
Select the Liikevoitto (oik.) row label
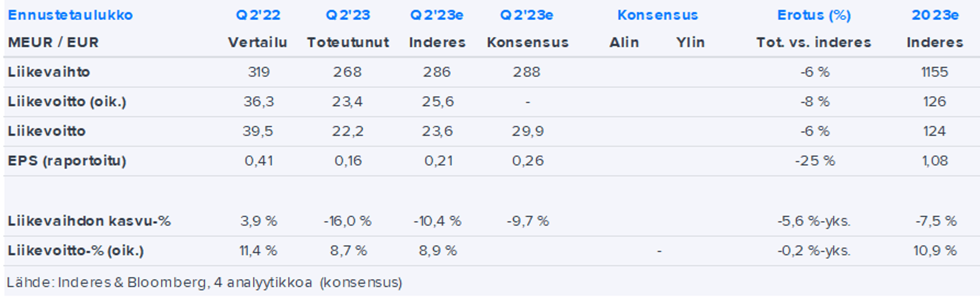(67, 102)
